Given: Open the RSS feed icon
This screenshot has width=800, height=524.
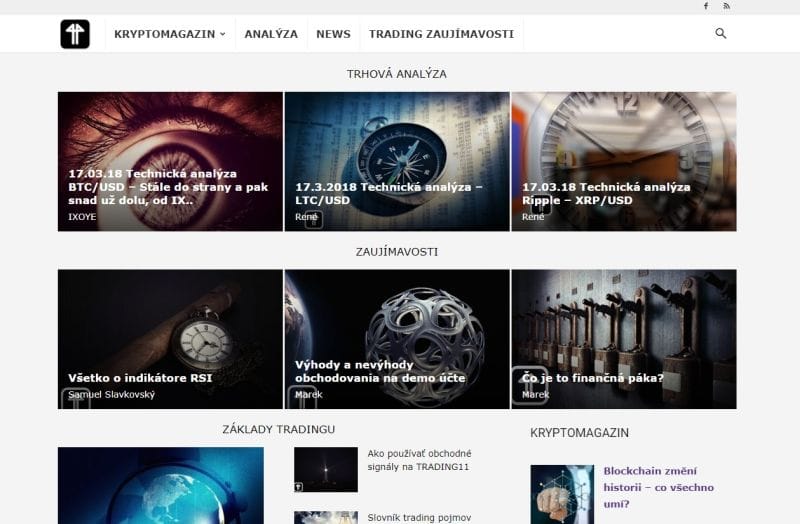Looking at the screenshot, I should tap(727, 6).
